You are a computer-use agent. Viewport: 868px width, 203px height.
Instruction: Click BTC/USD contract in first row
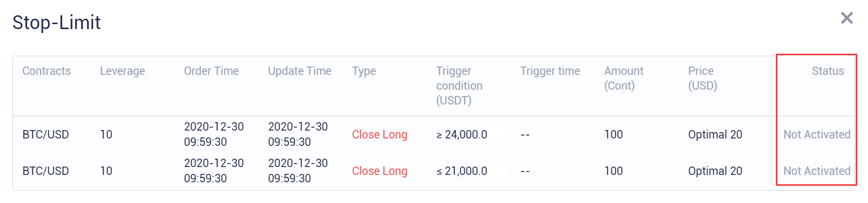pos(45,135)
